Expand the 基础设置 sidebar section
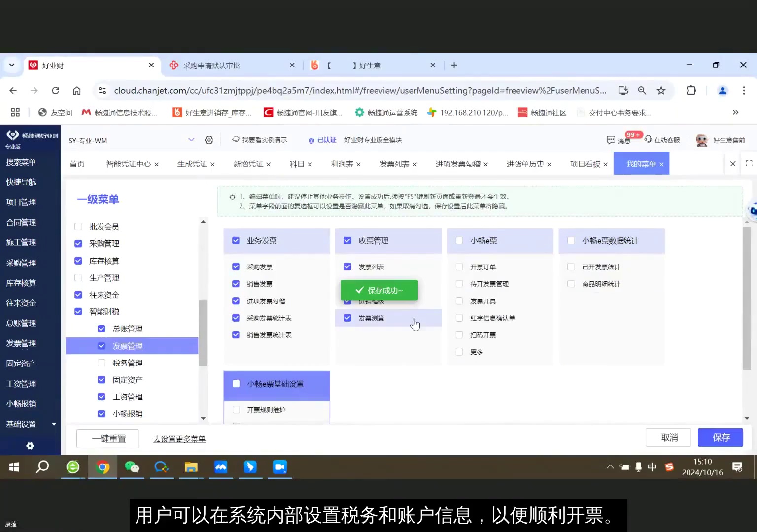 pyautogui.click(x=54, y=424)
